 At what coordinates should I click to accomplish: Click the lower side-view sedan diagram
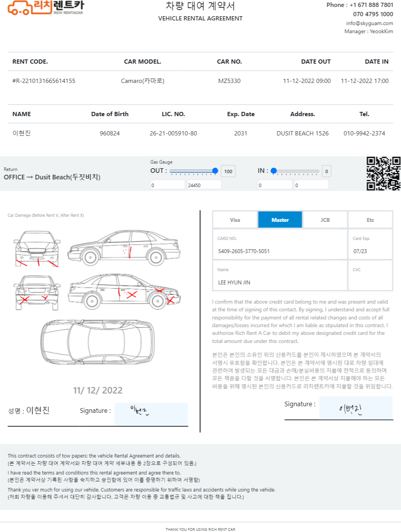(x=124, y=291)
